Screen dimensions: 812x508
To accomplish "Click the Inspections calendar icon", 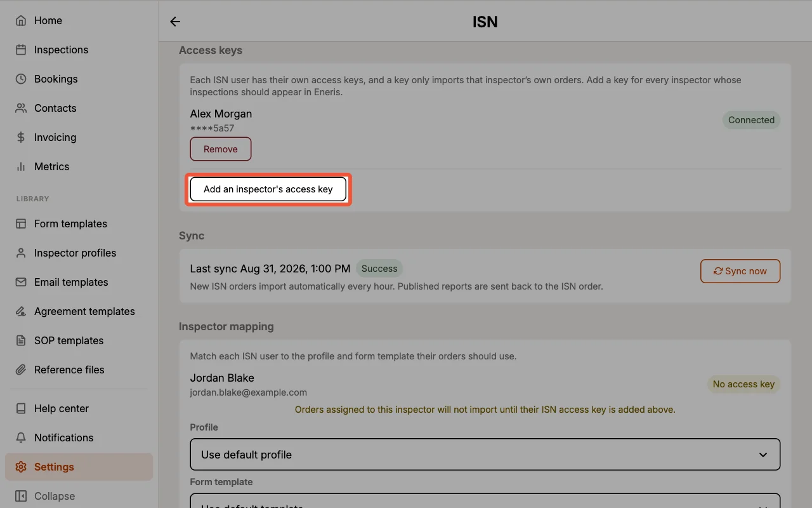I will [x=21, y=50].
